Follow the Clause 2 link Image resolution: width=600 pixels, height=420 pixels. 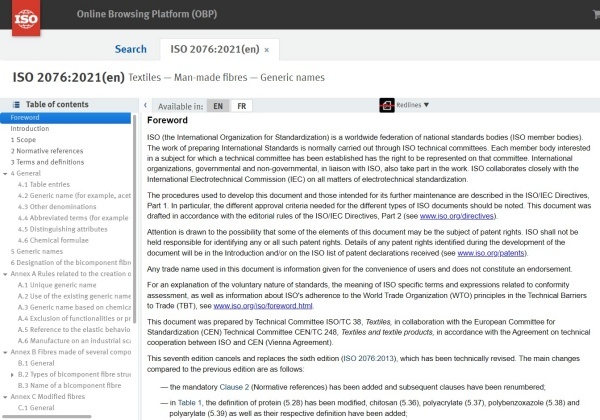(234, 387)
